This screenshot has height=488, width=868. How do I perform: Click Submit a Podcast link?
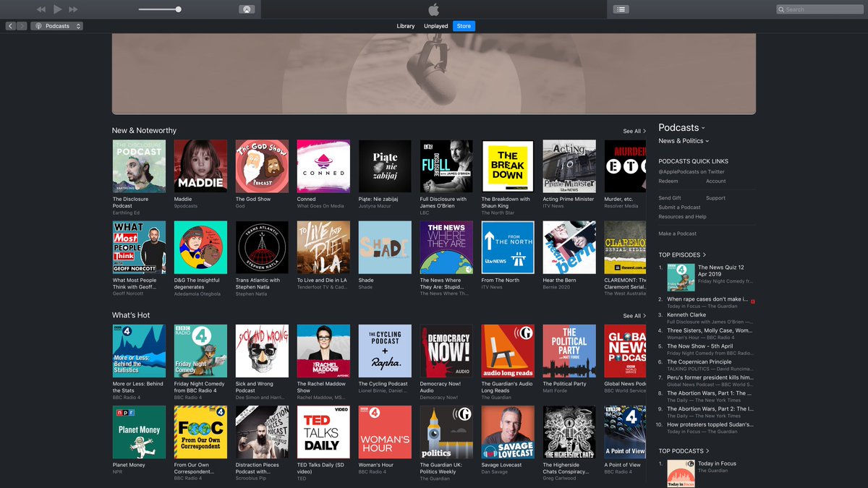[679, 207]
